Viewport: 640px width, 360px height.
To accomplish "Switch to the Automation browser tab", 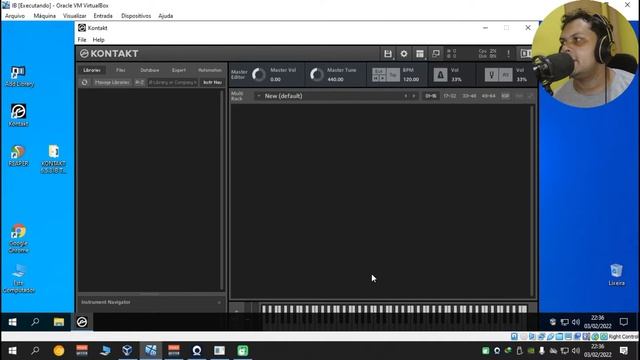I will coord(210,70).
